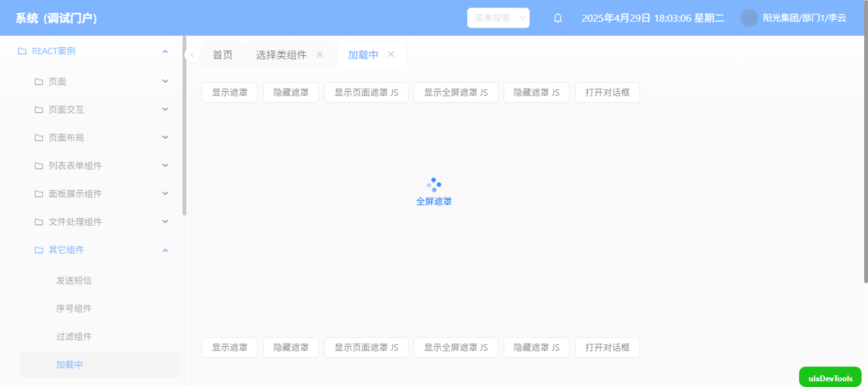Collapse the 其它组件 submenu chevron
Screen dimensions: 868x387
(165, 250)
